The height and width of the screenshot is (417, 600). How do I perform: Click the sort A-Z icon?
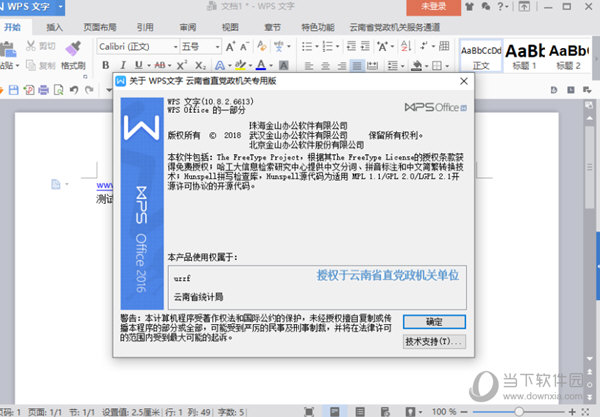pos(406,46)
